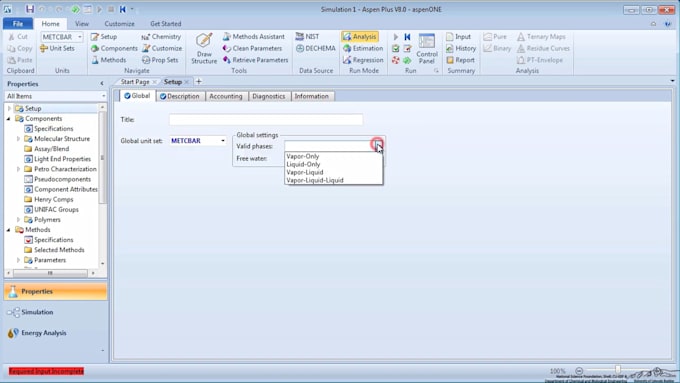
Task: Collapse the Methods tree node
Action: (8, 230)
